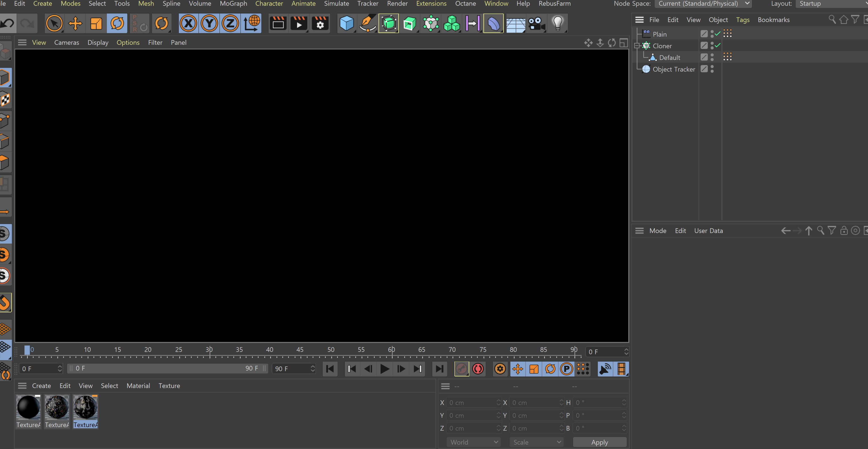Open the viewport Cameras menu

(x=67, y=42)
